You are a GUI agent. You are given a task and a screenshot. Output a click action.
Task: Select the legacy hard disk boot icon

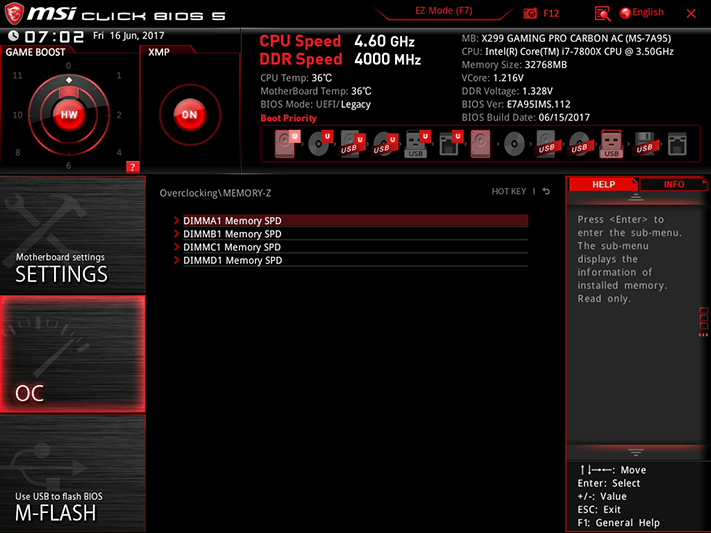(480, 144)
